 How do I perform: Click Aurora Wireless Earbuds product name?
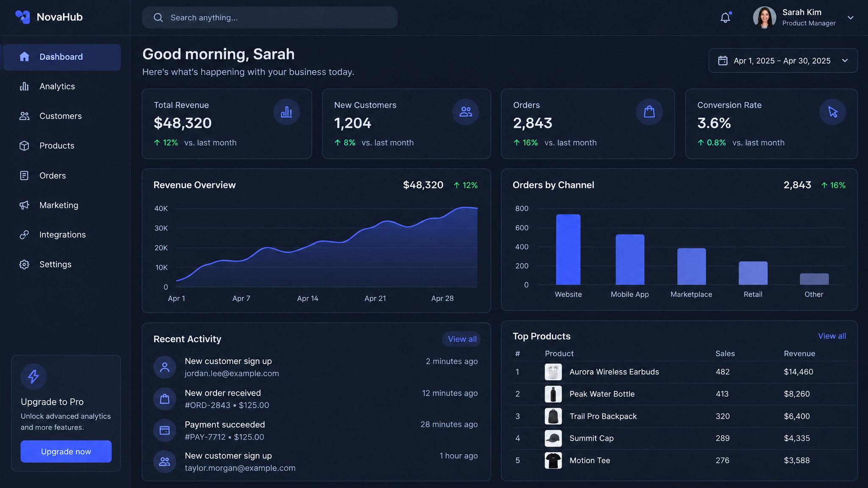614,372
